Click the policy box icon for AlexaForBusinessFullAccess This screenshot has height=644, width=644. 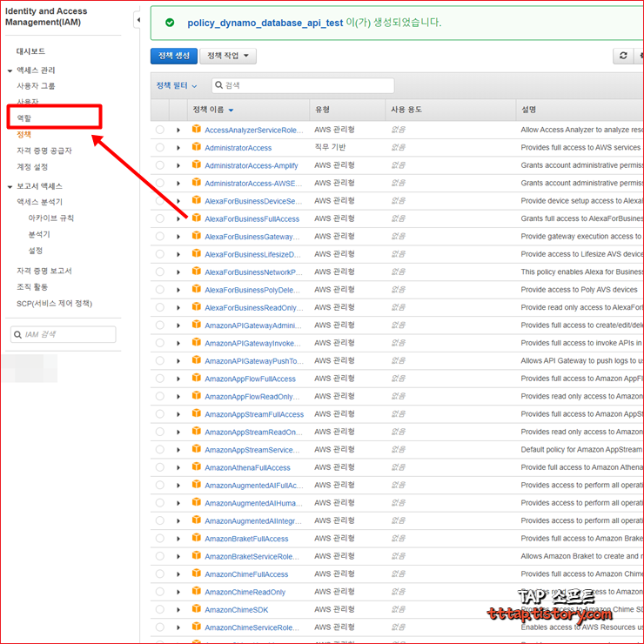pos(197,218)
